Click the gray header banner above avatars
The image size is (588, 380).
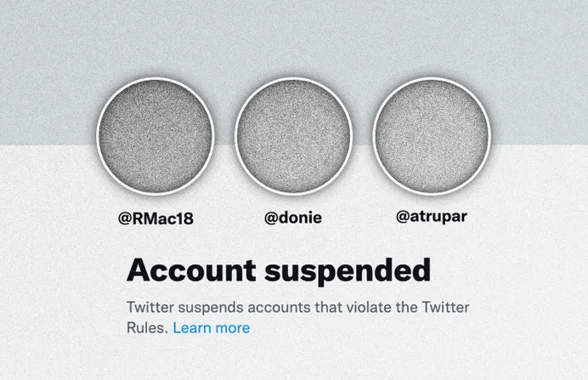[294, 37]
